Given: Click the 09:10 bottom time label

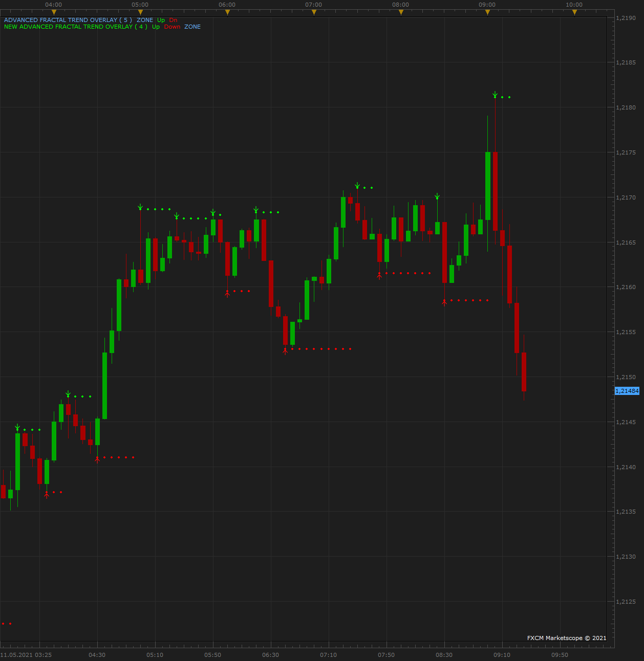Looking at the screenshot, I should point(502,655).
